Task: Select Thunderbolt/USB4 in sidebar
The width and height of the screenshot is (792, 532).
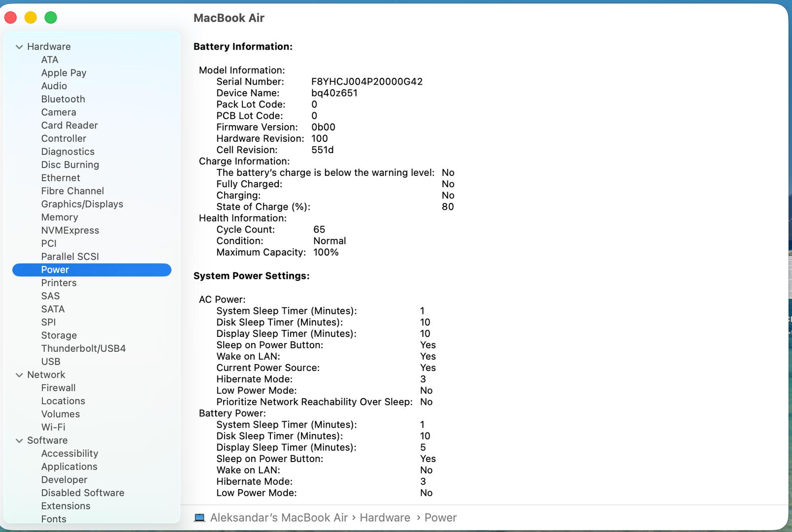Action: click(83, 348)
